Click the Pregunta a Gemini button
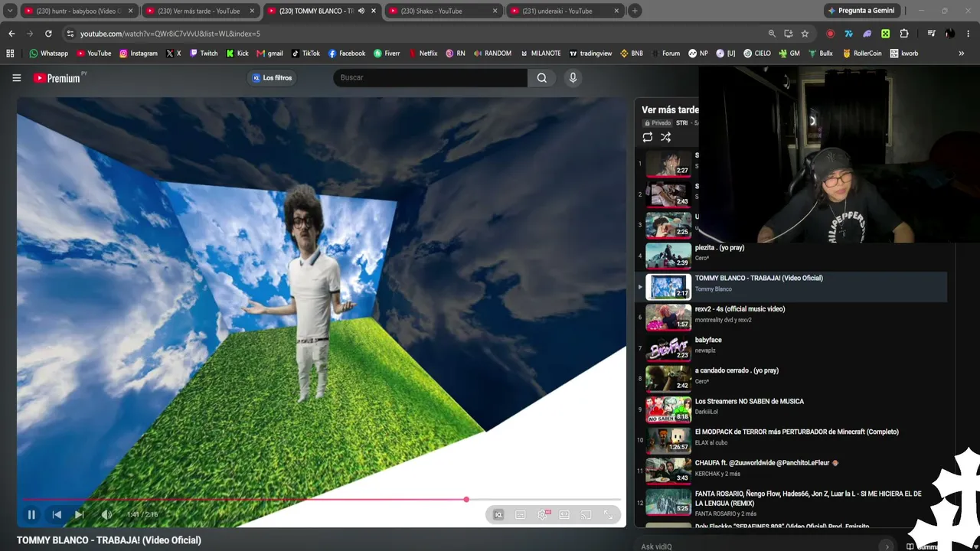 click(861, 11)
